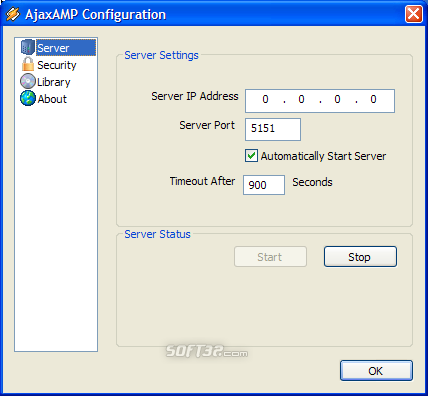The height and width of the screenshot is (396, 428).
Task: Click the Seconds label
Action: (312, 182)
